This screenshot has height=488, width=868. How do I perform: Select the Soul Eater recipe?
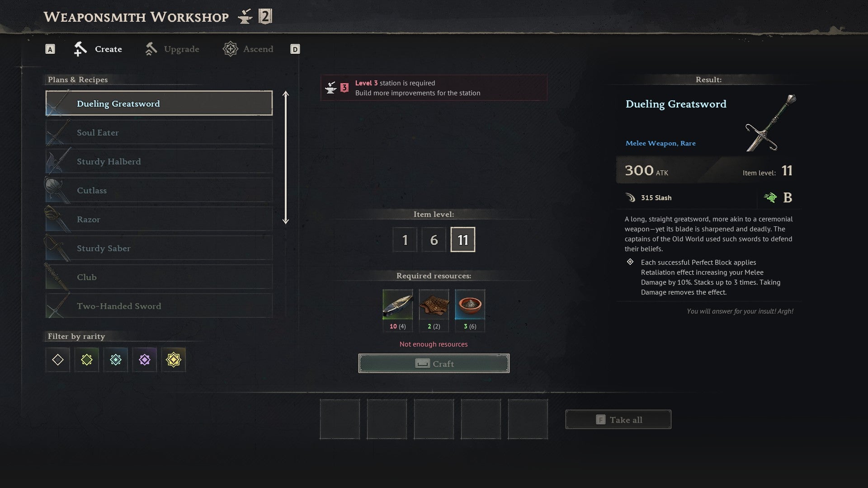(159, 132)
